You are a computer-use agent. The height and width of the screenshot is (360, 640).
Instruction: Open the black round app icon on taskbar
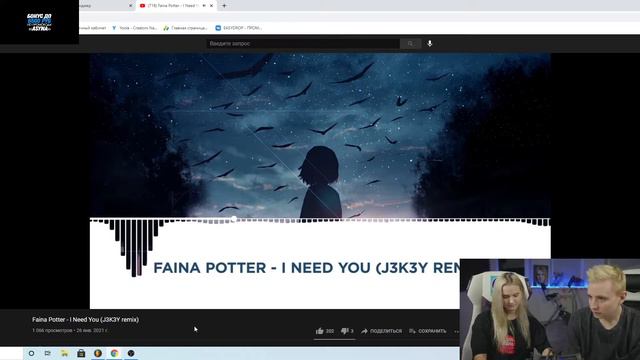[131, 353]
